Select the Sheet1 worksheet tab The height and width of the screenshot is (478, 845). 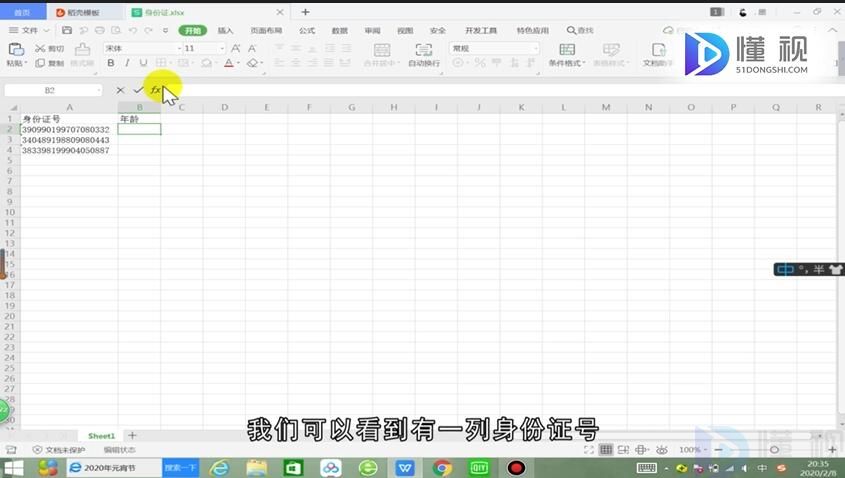coord(101,435)
